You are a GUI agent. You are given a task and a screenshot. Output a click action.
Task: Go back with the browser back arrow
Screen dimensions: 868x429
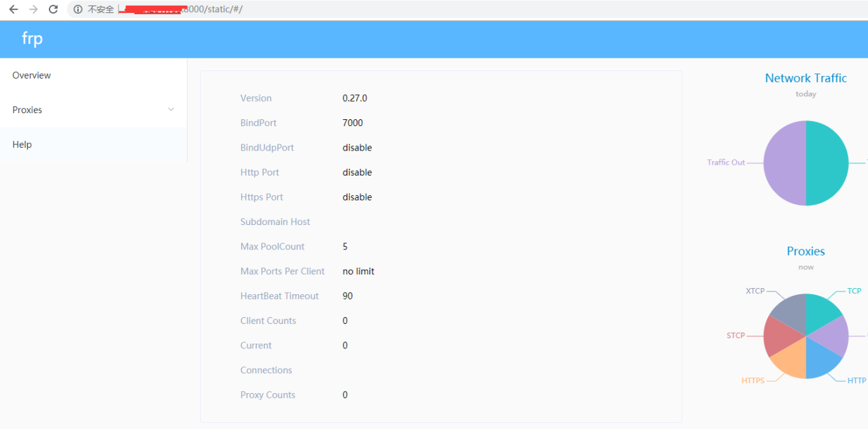[13, 9]
